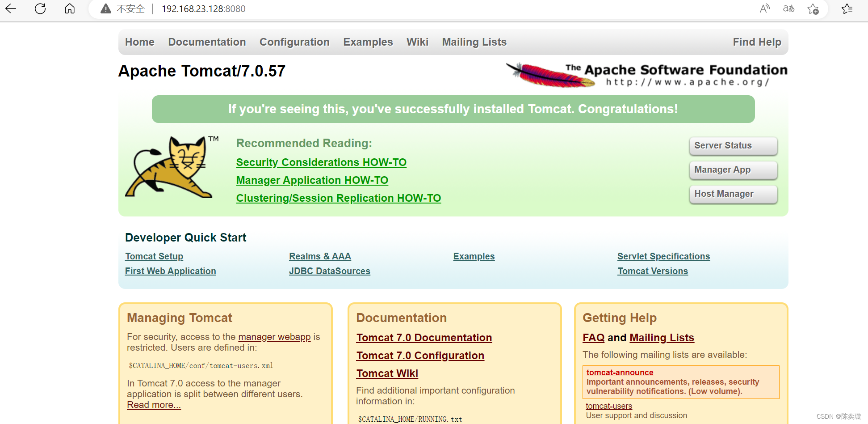Image resolution: width=868 pixels, height=424 pixels.
Task: Open the Servlet Specifications link
Action: (x=663, y=256)
